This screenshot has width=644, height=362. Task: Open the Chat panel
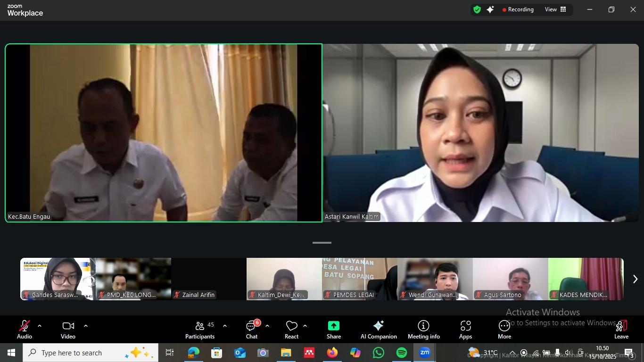click(252, 329)
